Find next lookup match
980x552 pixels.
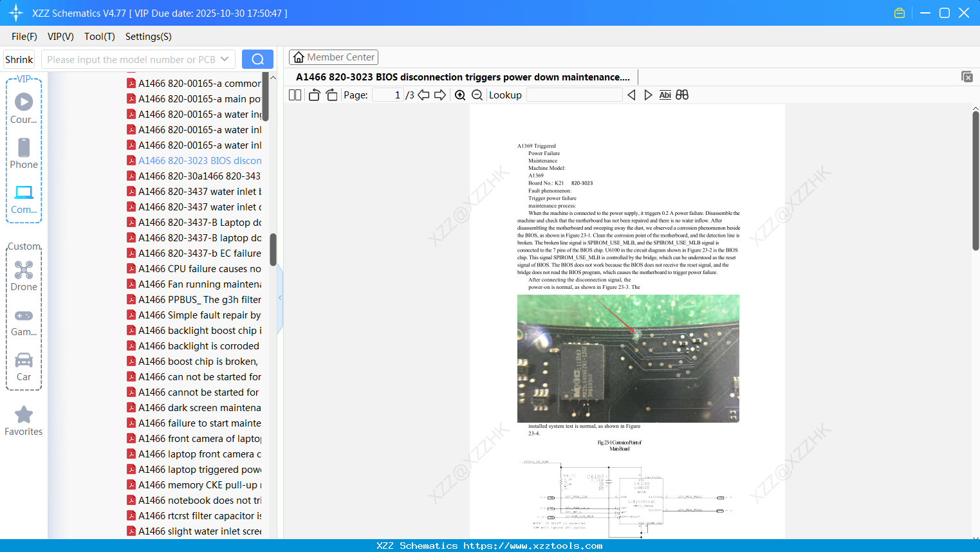(648, 95)
